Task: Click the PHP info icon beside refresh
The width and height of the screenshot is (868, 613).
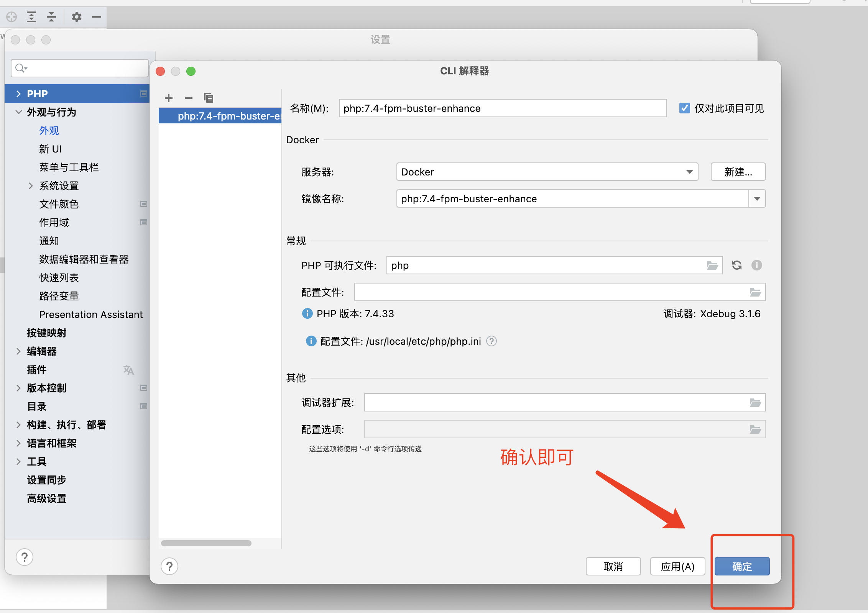Action: click(x=756, y=265)
